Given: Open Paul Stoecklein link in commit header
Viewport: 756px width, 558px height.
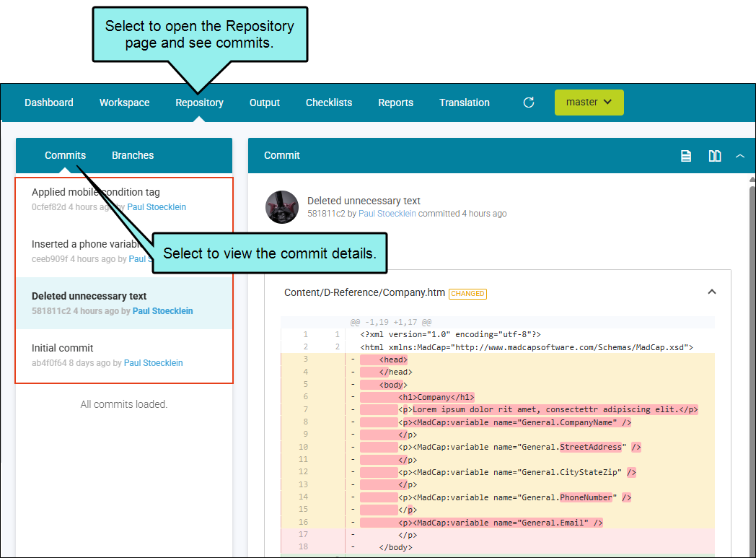Looking at the screenshot, I should pos(387,214).
